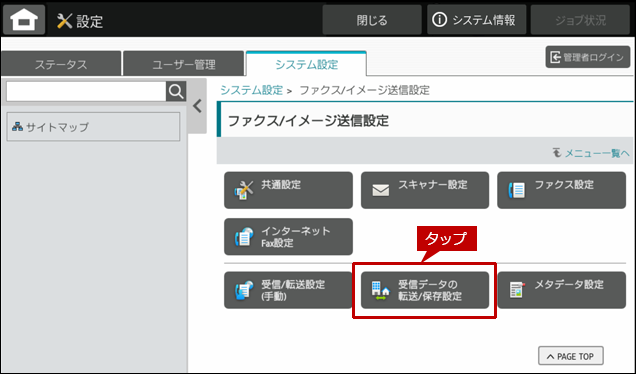636x374 pixels.
Task: Open システム情報 system information
Action: tap(477, 20)
